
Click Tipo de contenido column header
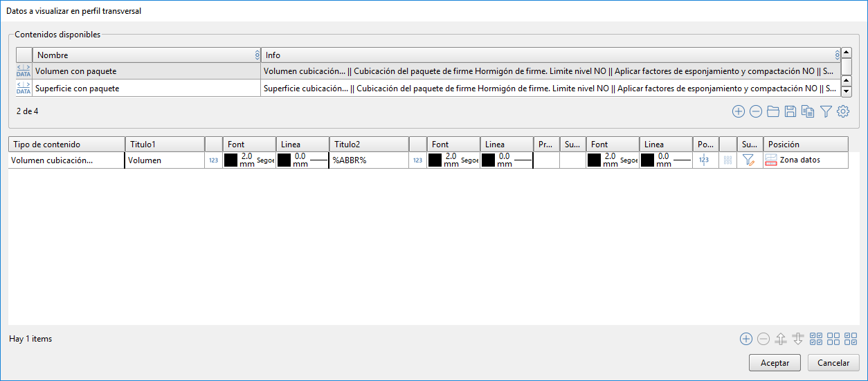(x=66, y=144)
